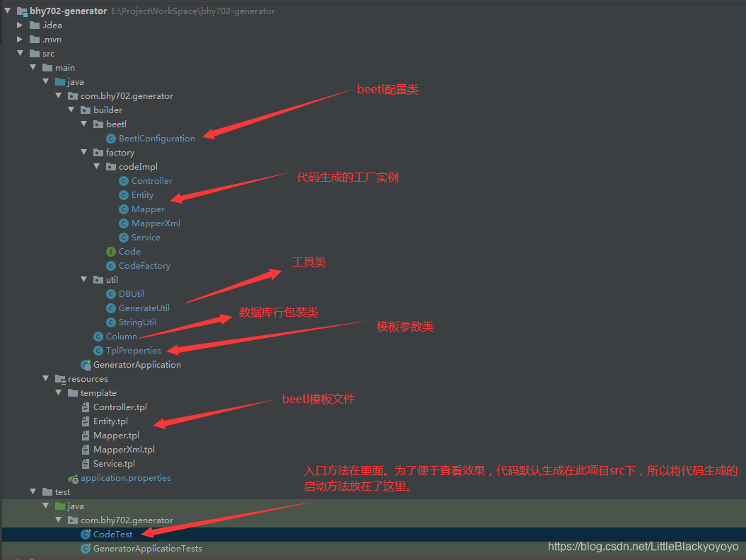Click the bhy702-generator project module icon
Viewport: 746px width, 560px height.
click(x=22, y=11)
